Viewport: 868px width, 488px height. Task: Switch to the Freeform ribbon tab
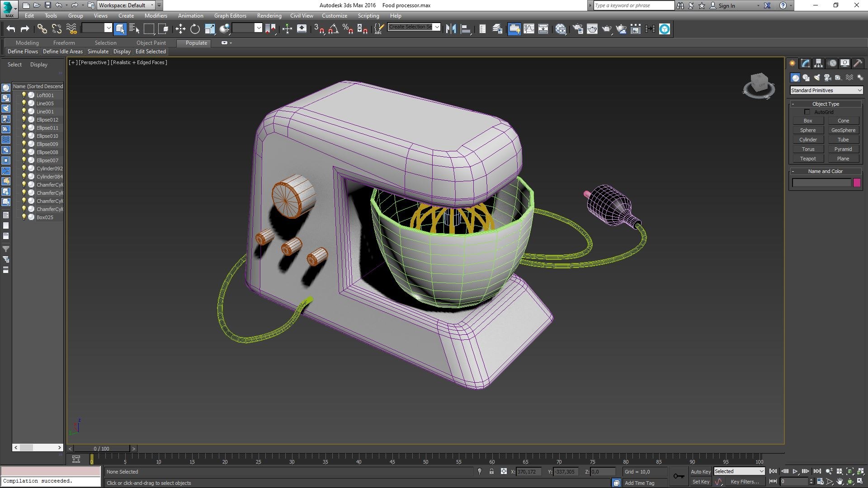point(64,43)
